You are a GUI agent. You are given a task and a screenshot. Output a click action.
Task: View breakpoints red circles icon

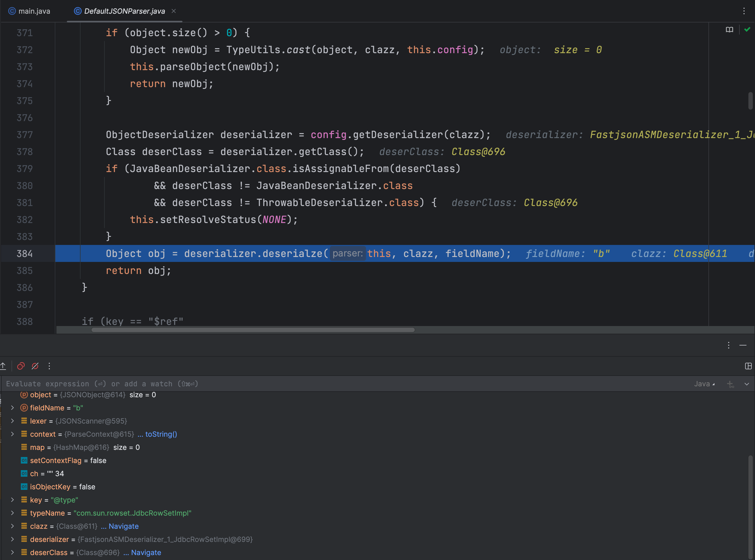[x=21, y=366]
